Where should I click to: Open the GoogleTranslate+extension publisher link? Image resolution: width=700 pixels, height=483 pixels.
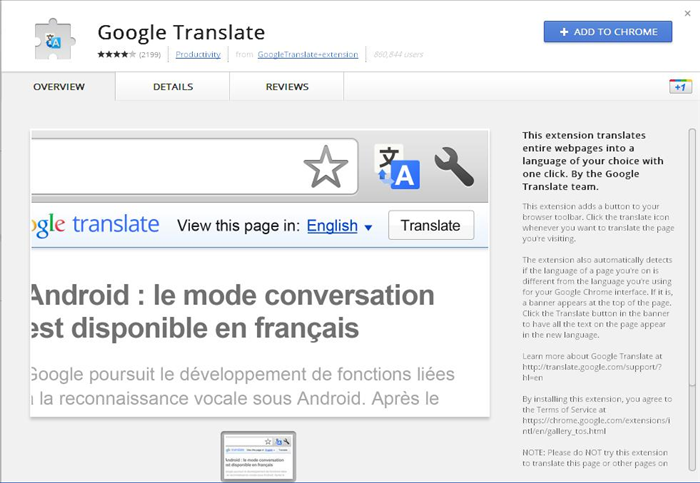308,54
